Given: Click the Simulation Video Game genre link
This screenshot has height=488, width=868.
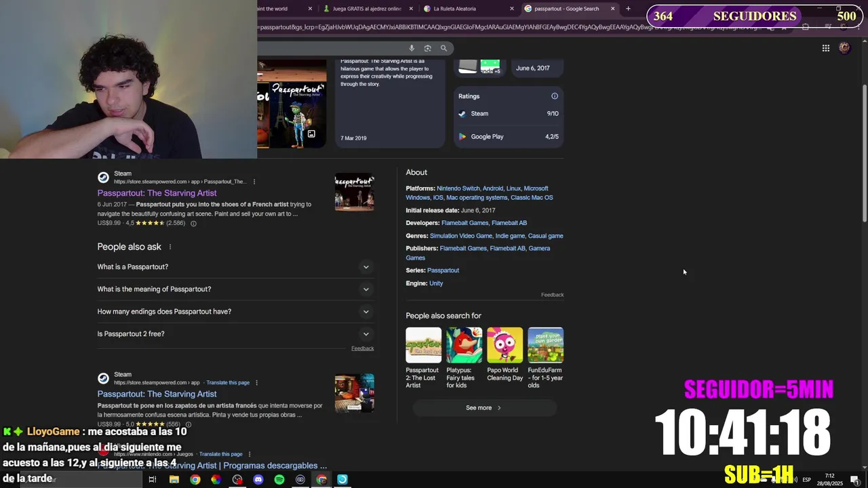Looking at the screenshot, I should point(461,236).
